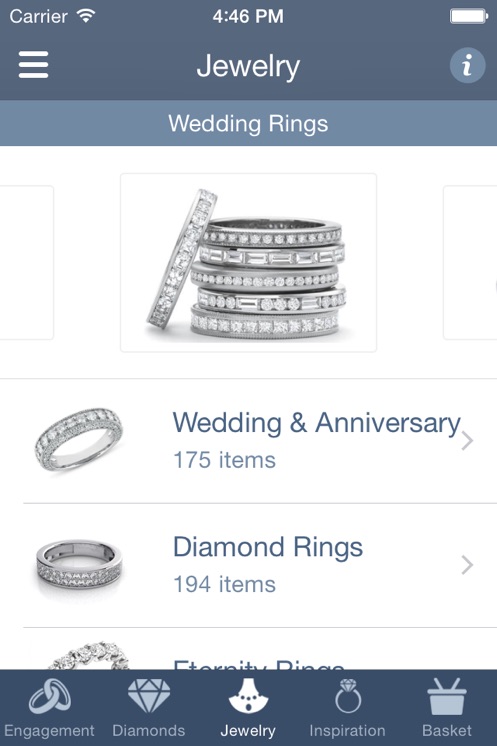497x746 pixels.
Task: Switch to the Inspiration tab label
Action: point(348,730)
